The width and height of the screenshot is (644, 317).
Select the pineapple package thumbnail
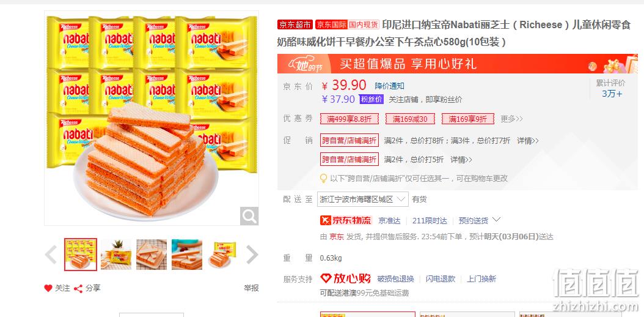(116, 255)
